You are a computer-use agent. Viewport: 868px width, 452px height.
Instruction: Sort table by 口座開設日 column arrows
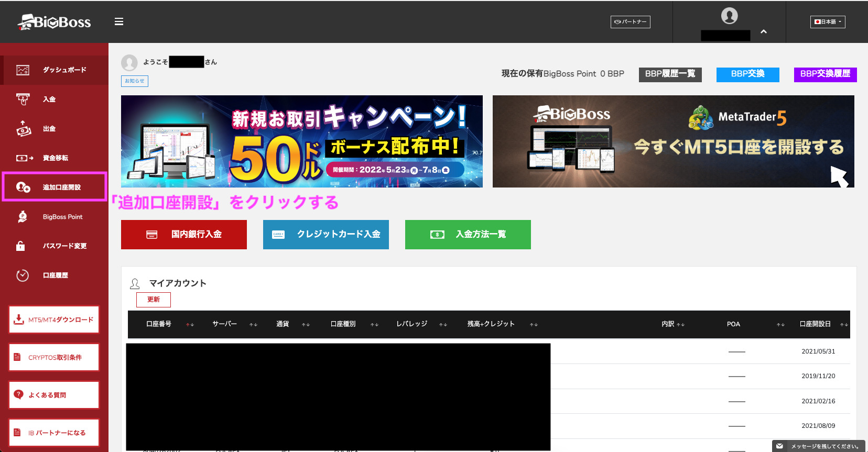(844, 325)
